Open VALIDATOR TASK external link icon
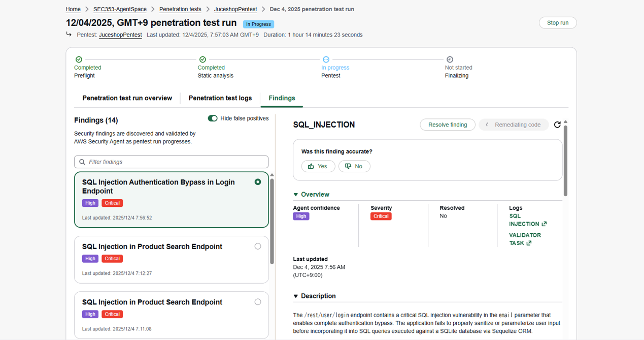This screenshot has height=340, width=644. pyautogui.click(x=529, y=243)
